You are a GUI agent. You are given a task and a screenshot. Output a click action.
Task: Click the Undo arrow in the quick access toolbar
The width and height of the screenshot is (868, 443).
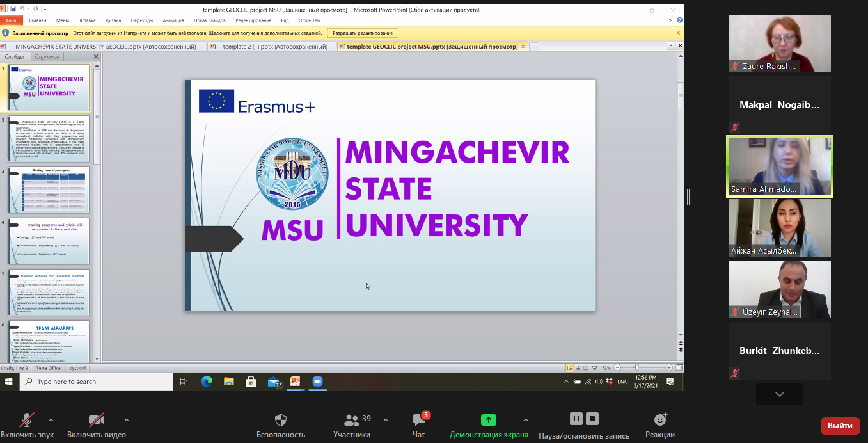pyautogui.click(x=22, y=9)
